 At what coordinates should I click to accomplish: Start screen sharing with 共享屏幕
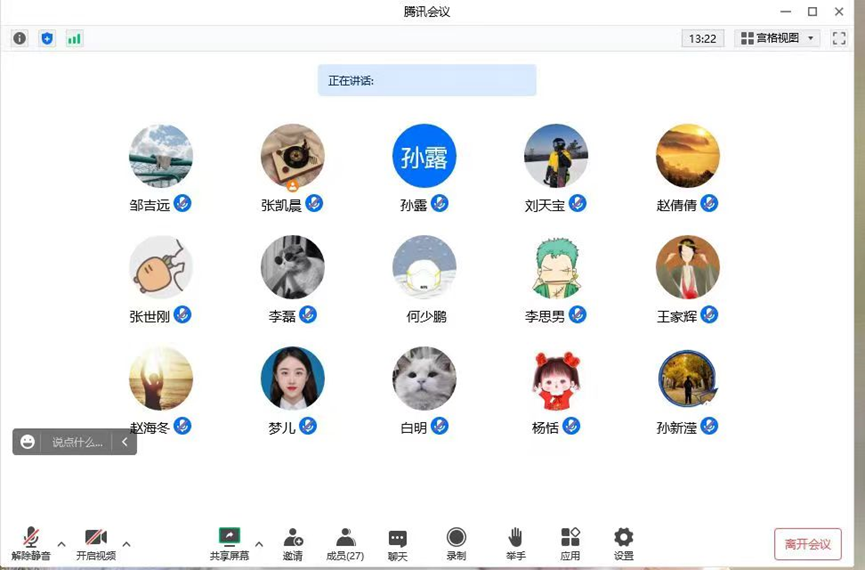[x=229, y=543]
